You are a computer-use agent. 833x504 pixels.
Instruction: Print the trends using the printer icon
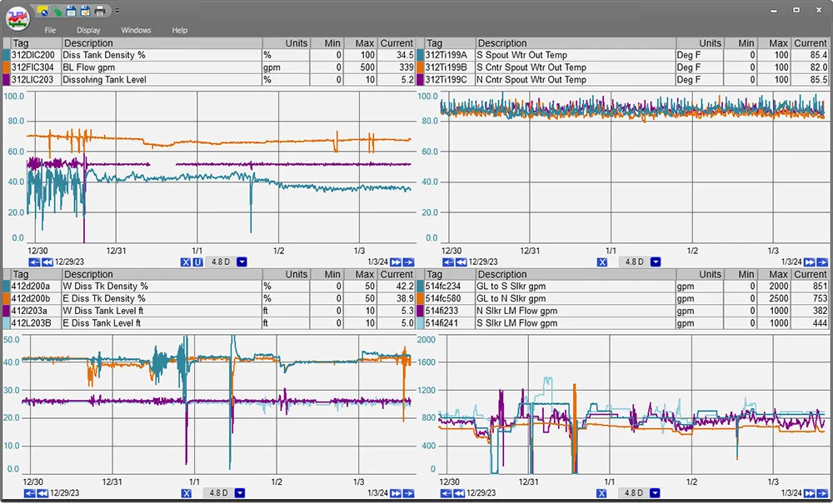tap(100, 11)
